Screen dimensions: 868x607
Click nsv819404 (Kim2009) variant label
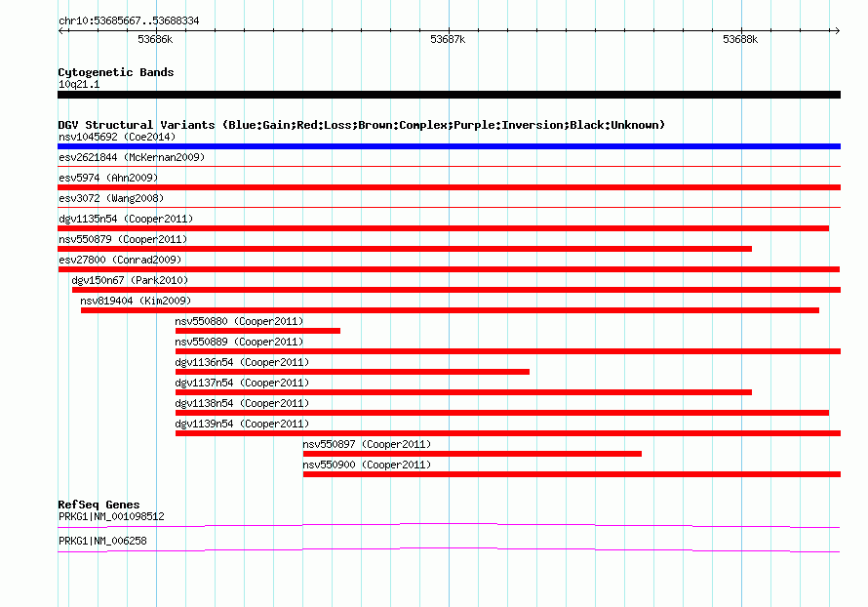[136, 301]
